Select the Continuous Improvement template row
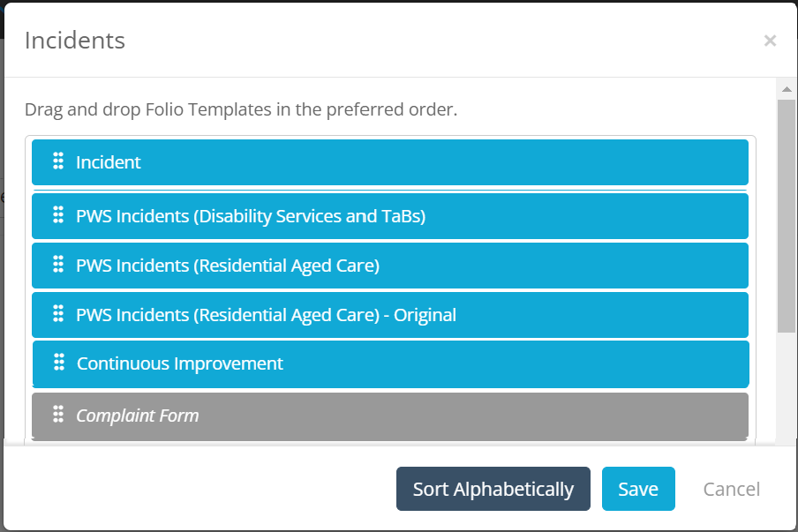 pos(388,363)
